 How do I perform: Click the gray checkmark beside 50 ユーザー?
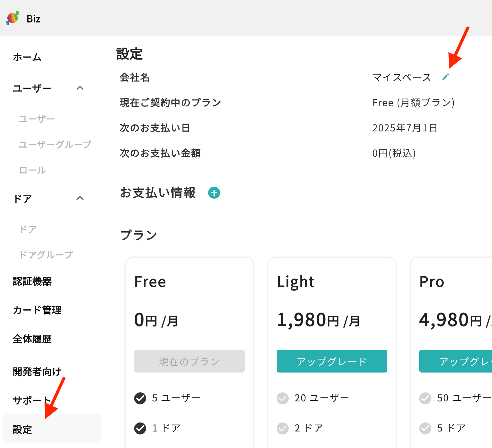(425, 398)
